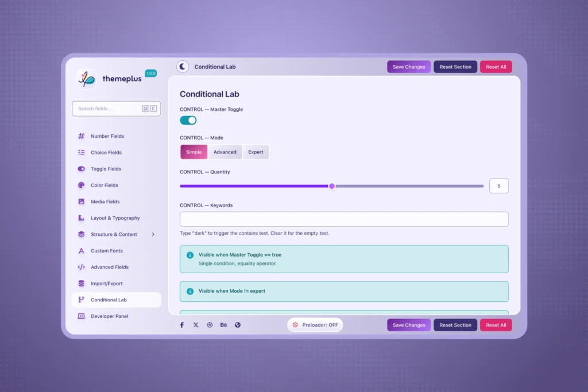
Task: Click the 'CONTROL — Quantity' label
Action: tap(205, 172)
